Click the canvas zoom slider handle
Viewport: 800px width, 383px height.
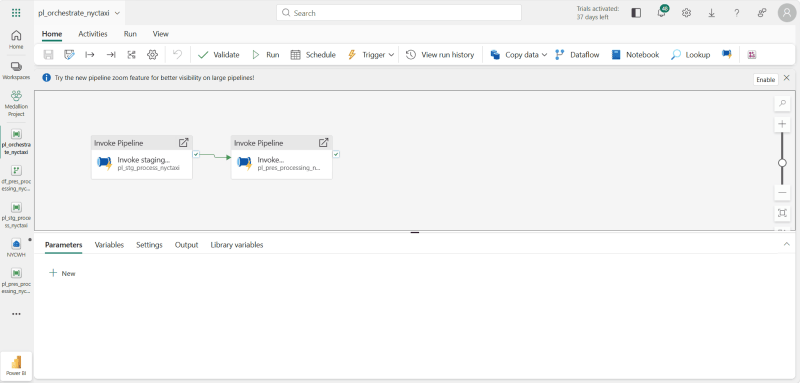click(x=782, y=163)
